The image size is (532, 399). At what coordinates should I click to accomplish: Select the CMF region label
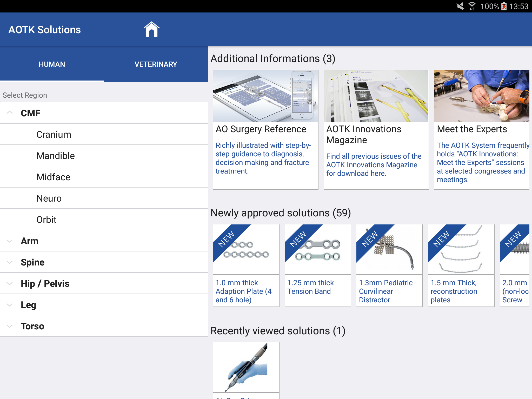coord(31,113)
